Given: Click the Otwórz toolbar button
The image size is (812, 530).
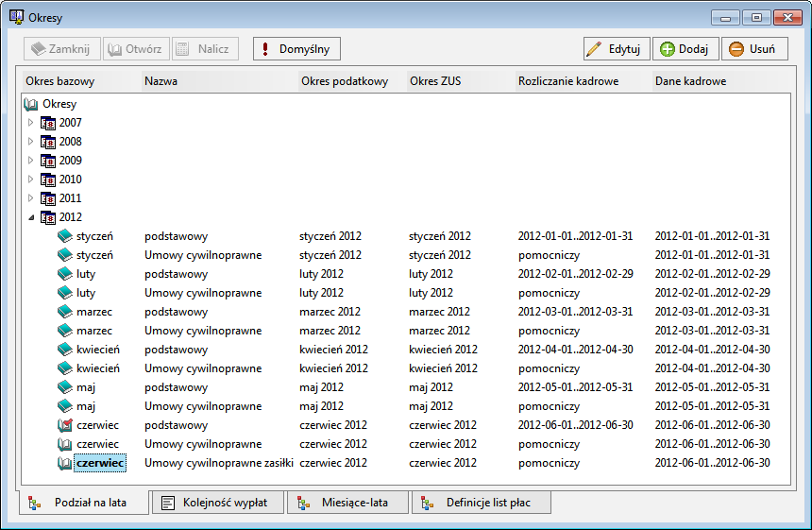Looking at the screenshot, I should 136,49.
